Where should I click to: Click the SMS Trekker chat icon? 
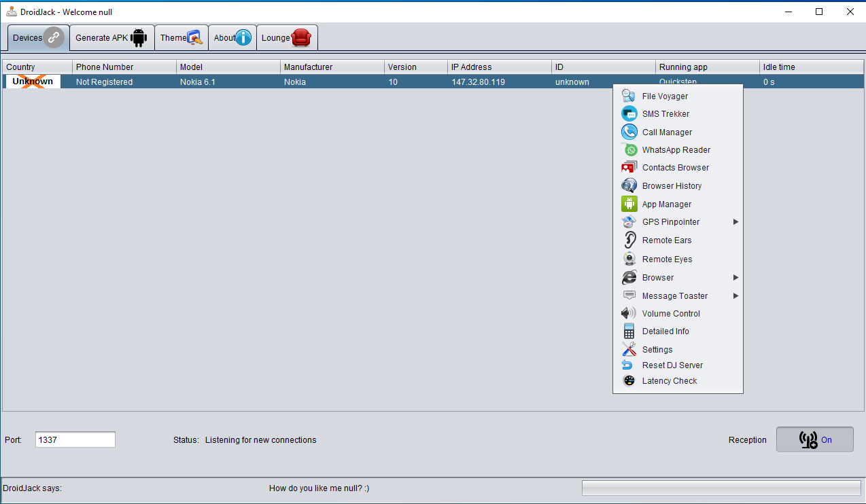tap(629, 114)
